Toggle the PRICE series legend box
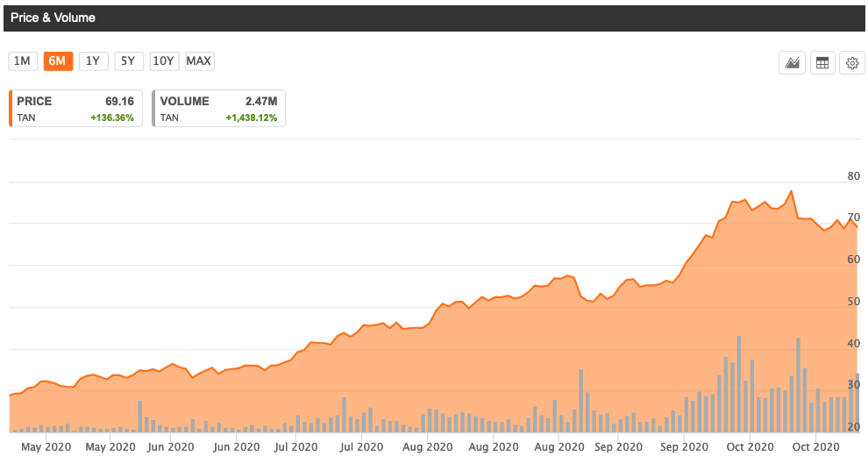This screenshot has width=868, height=463. [75, 108]
